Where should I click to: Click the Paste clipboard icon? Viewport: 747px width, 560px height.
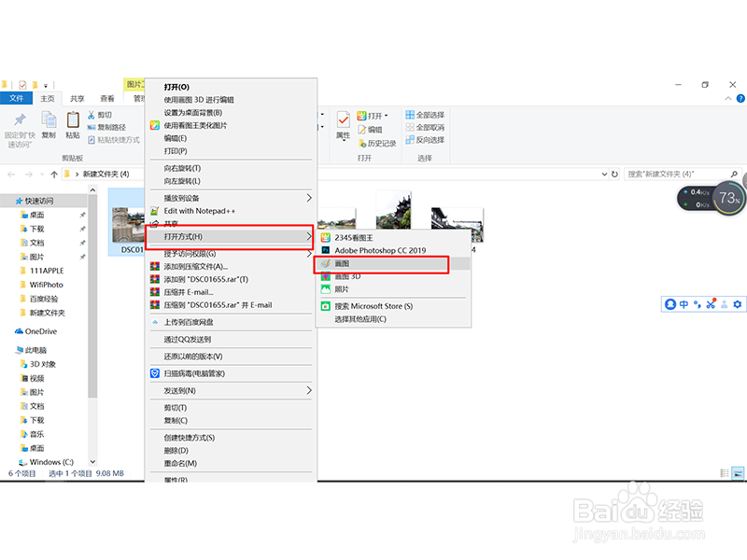click(73, 119)
